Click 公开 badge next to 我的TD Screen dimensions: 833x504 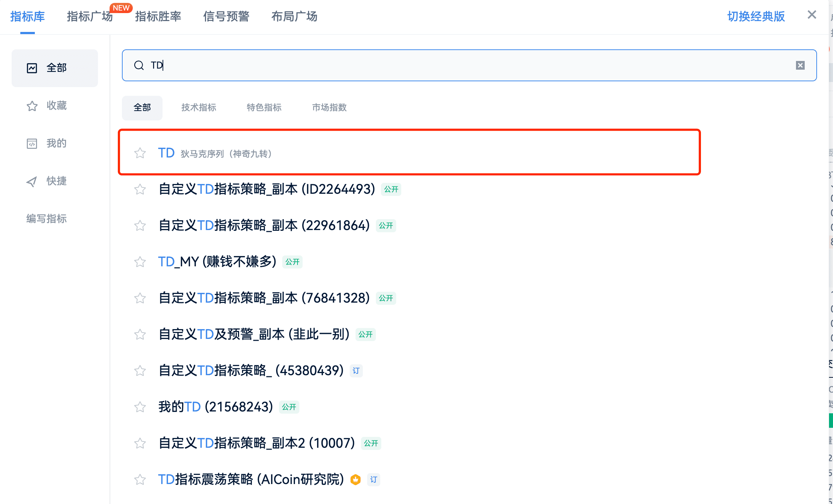[x=289, y=407]
